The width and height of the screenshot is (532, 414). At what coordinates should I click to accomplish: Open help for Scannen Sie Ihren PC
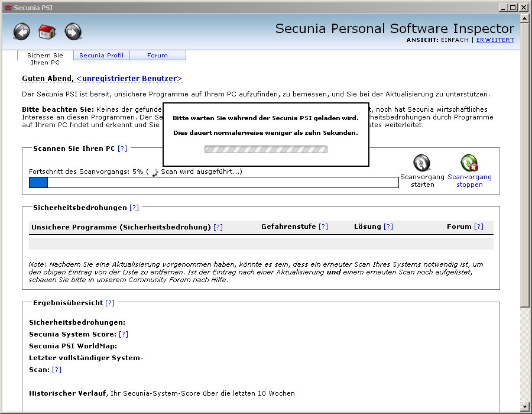click(122, 148)
